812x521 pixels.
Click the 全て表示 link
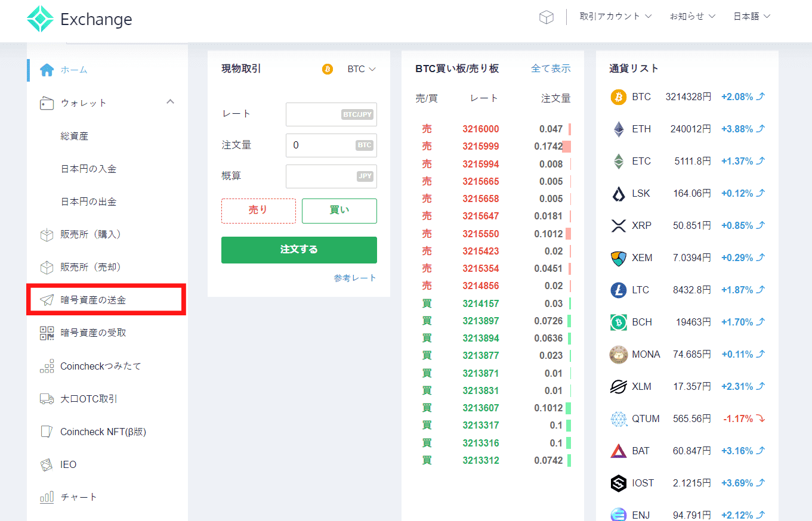551,69
